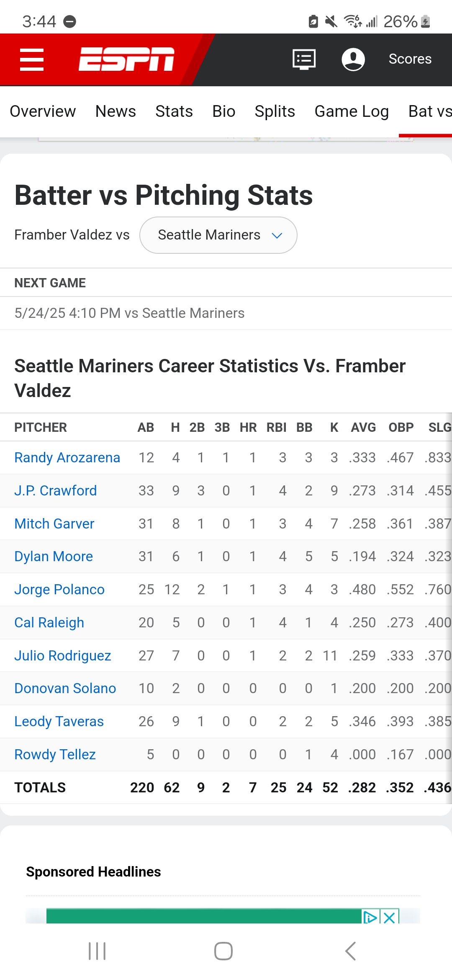Screen dimensions: 452x980
Task: Open Jorge Polanco's player link
Action: tap(59, 590)
